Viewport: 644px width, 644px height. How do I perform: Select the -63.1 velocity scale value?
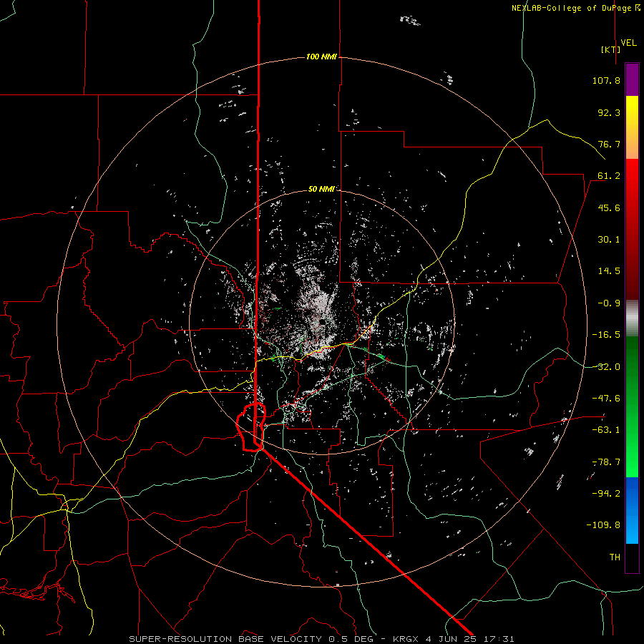tap(606, 430)
